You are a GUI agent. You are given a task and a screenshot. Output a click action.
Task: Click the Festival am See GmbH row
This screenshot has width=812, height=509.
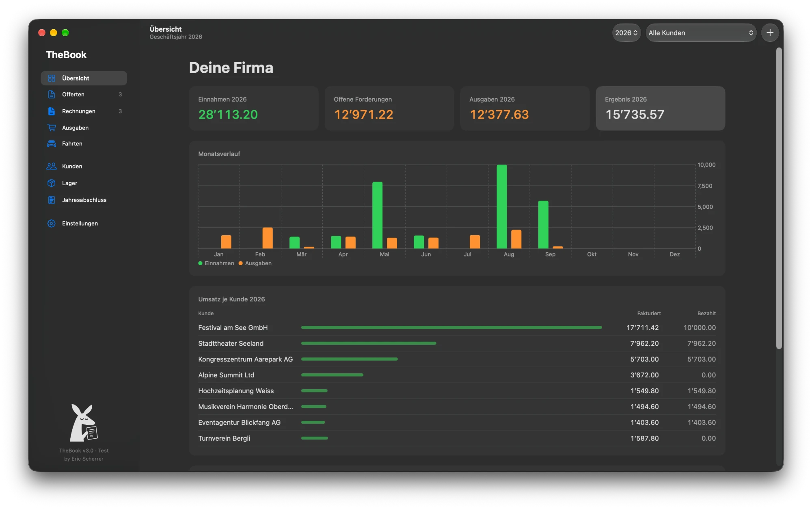[x=457, y=327]
